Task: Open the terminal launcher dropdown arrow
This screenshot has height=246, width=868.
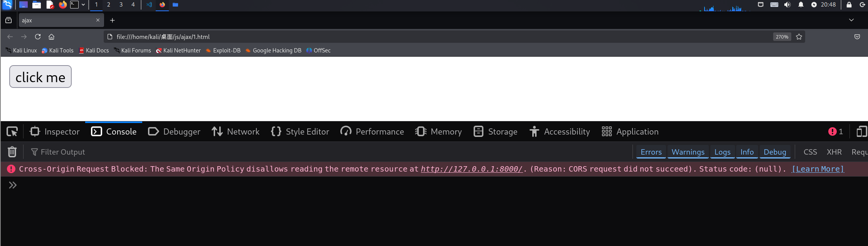Action: pyautogui.click(x=83, y=5)
